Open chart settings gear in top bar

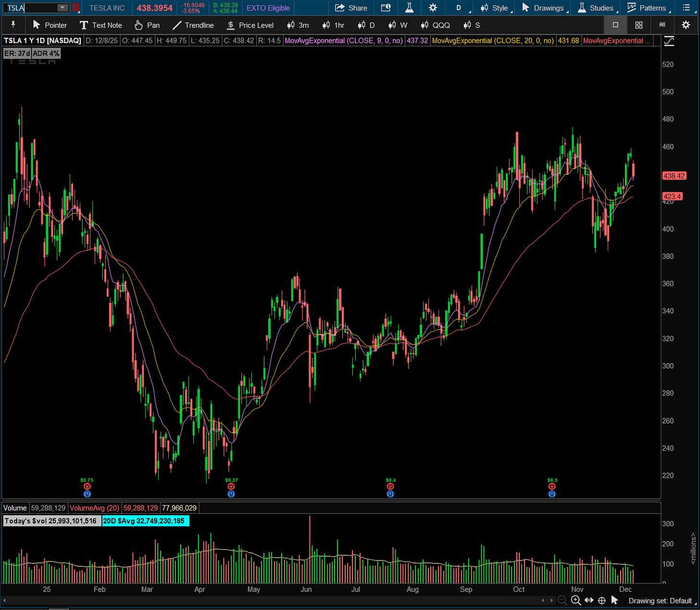[x=433, y=8]
